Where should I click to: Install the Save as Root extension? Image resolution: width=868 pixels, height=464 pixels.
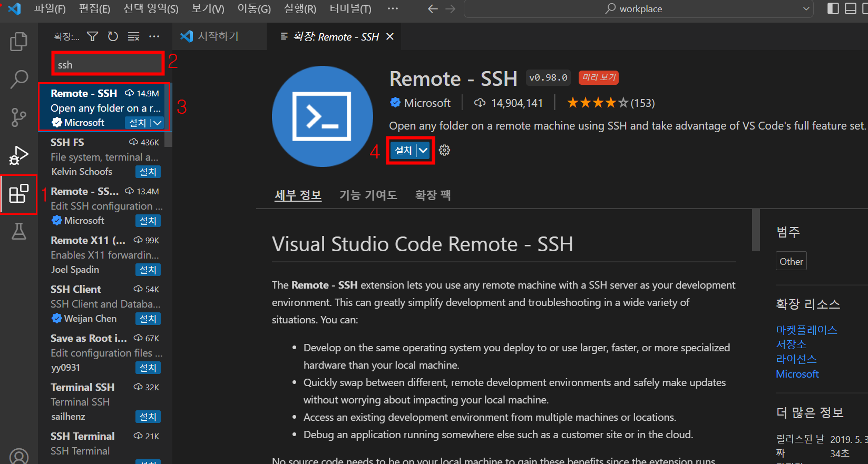coord(148,368)
